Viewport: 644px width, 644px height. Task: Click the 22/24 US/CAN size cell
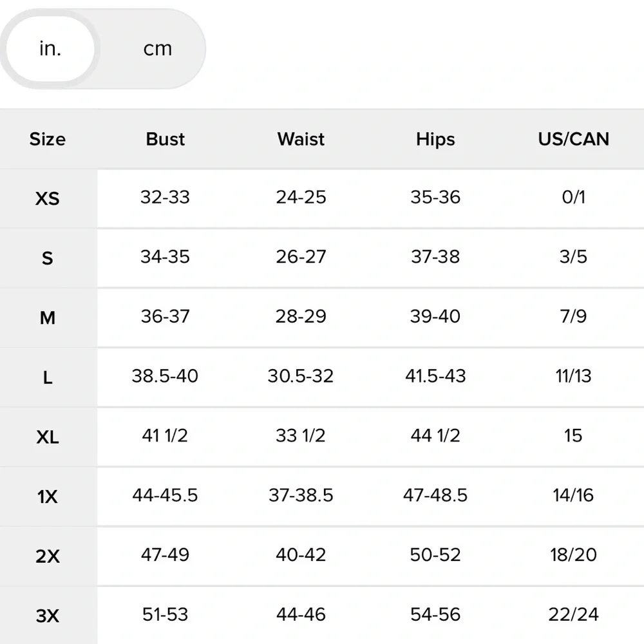[573, 614]
